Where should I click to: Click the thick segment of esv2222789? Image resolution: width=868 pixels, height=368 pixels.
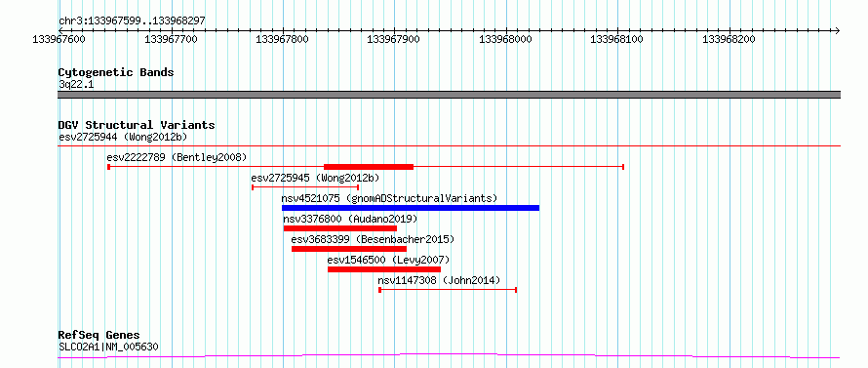pyautogui.click(x=369, y=167)
